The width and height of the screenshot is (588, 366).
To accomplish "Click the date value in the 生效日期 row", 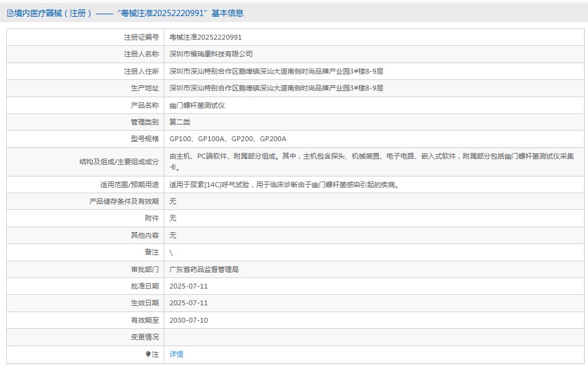I will point(188,303).
